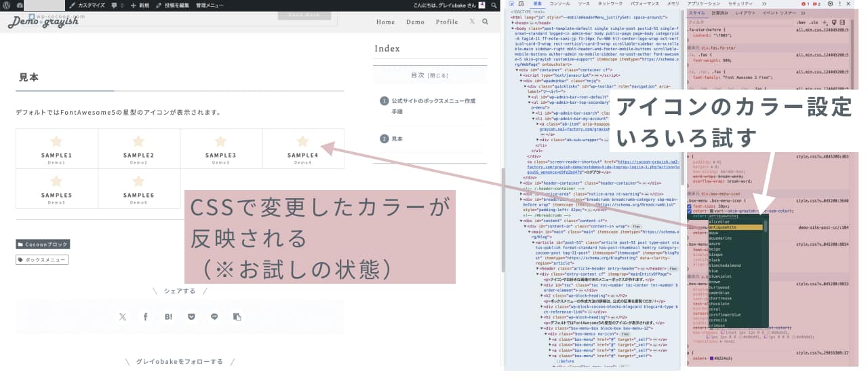Open 管理メニュー in the admin bar
The height and width of the screenshot is (387, 868).
[x=210, y=5]
